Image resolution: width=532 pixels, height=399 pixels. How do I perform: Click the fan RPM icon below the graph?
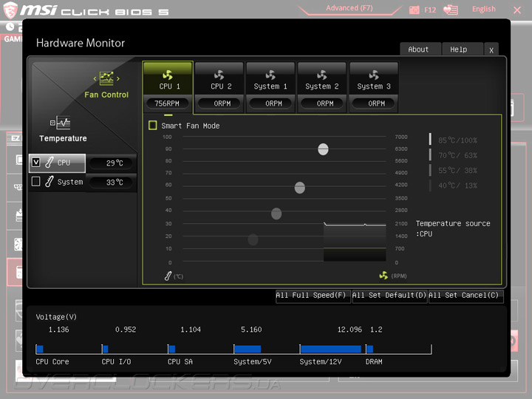(x=383, y=276)
